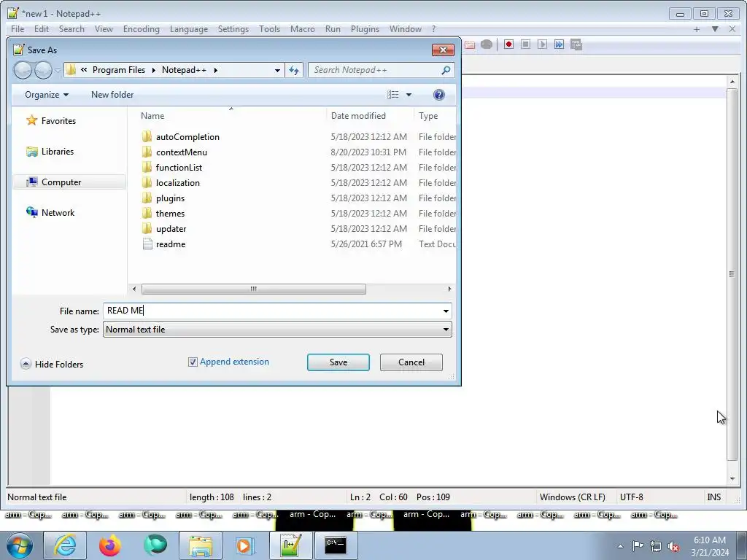Click the Forward arrow in Save As
747x560 pixels.
[x=43, y=71]
